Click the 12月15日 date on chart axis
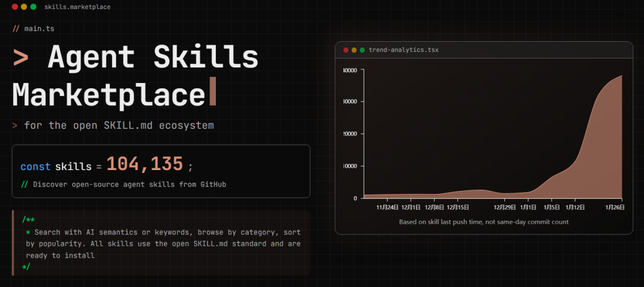Viewport: 644px width, 287px height. click(x=457, y=208)
